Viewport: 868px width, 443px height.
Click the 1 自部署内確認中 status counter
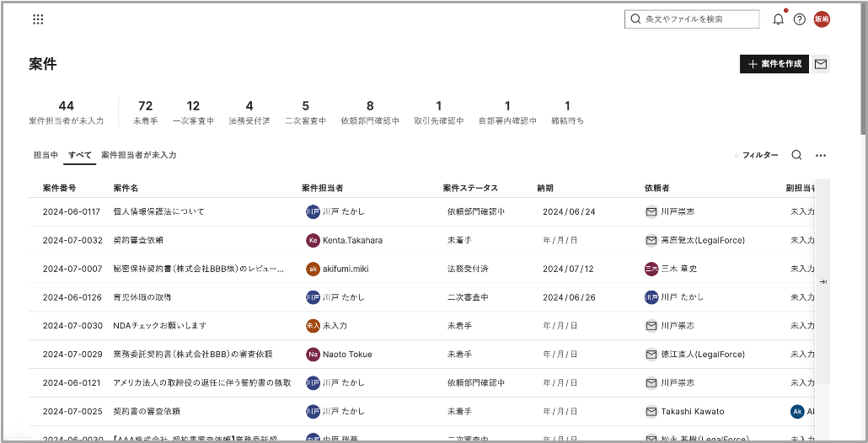tap(507, 112)
